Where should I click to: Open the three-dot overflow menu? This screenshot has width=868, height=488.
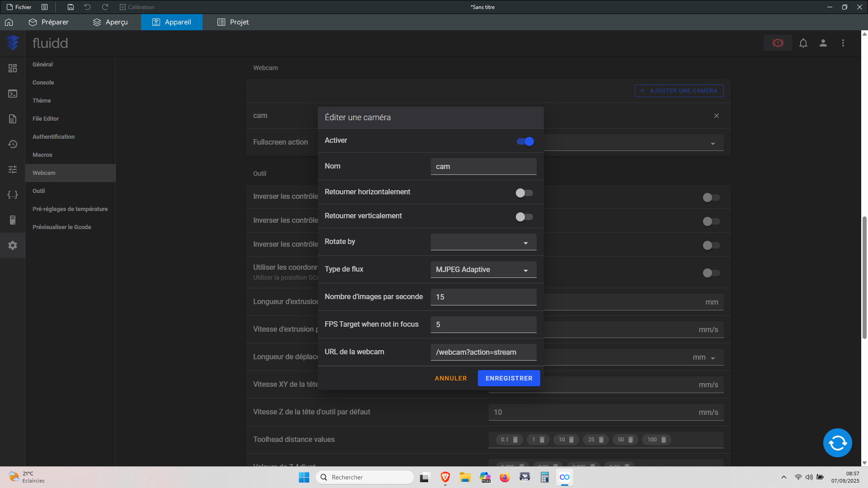843,43
